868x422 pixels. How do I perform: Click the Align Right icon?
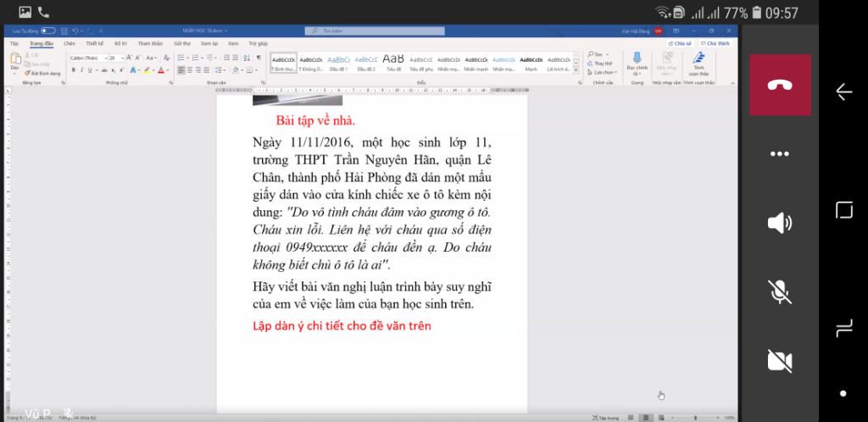tap(198, 70)
